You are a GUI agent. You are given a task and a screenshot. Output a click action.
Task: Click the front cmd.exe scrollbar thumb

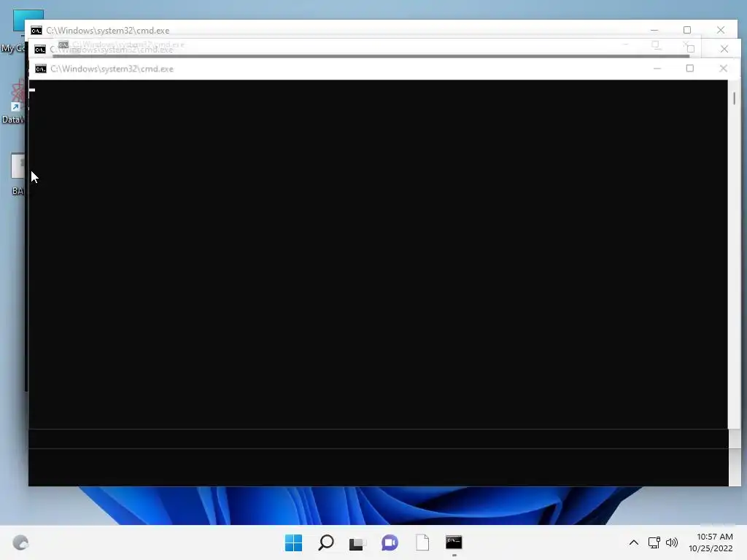pyautogui.click(x=735, y=98)
